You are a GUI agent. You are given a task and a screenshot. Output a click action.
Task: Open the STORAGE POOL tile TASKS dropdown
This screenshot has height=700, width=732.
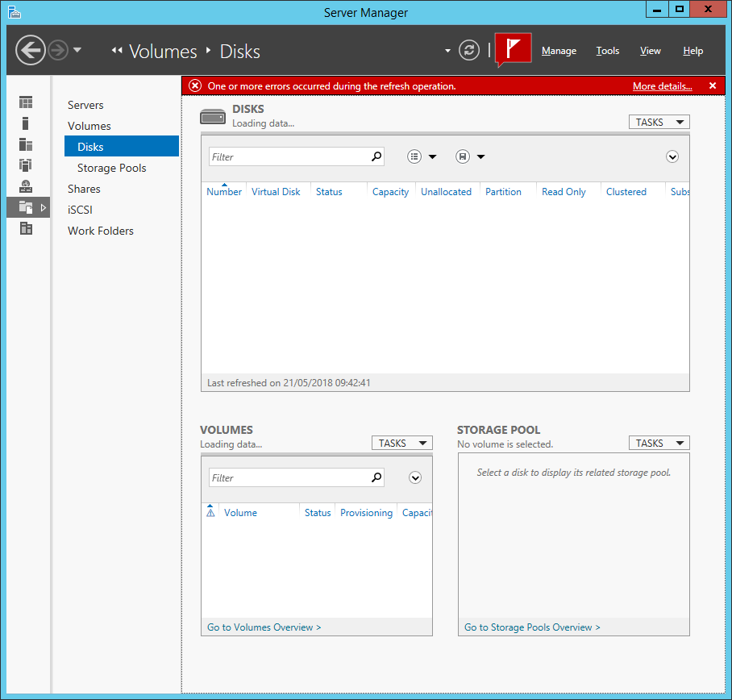[659, 443]
